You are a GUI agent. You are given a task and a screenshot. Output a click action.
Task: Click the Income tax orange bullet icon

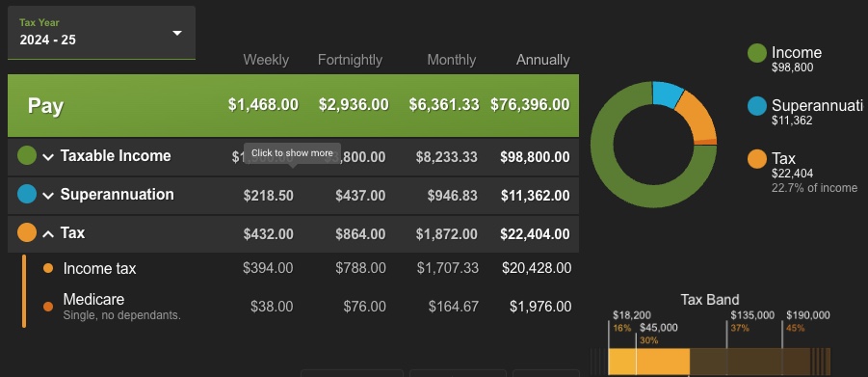[x=48, y=268]
